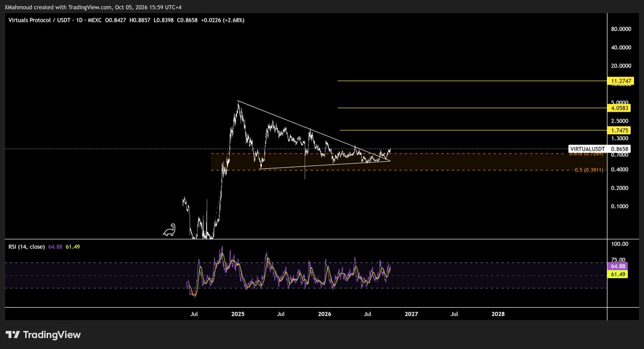Click the 2026 label on time axis

[325, 313]
